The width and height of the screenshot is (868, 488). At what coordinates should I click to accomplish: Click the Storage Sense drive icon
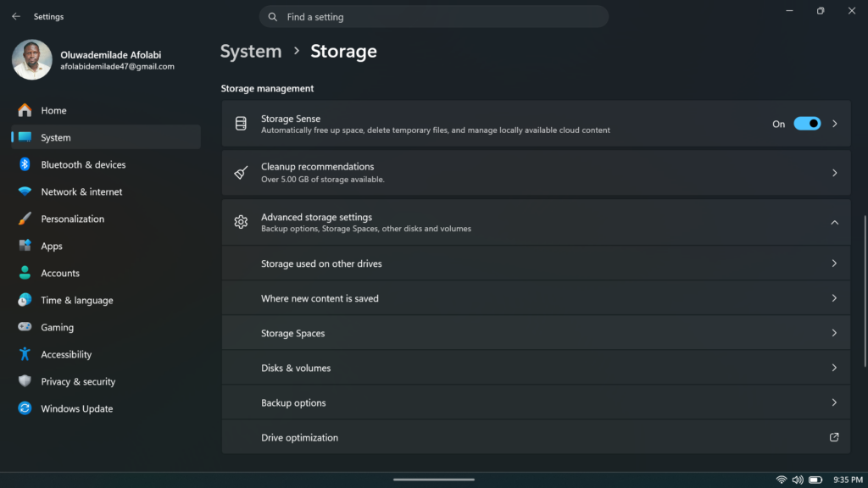241,124
